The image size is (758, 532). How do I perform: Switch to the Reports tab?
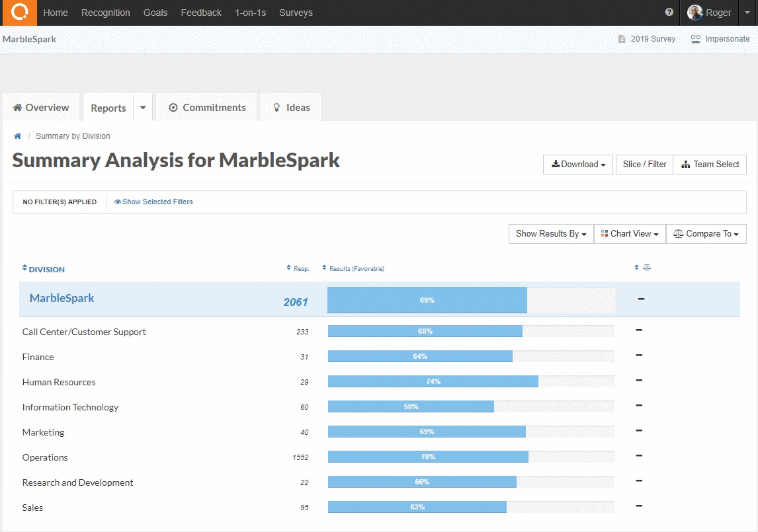click(x=108, y=108)
